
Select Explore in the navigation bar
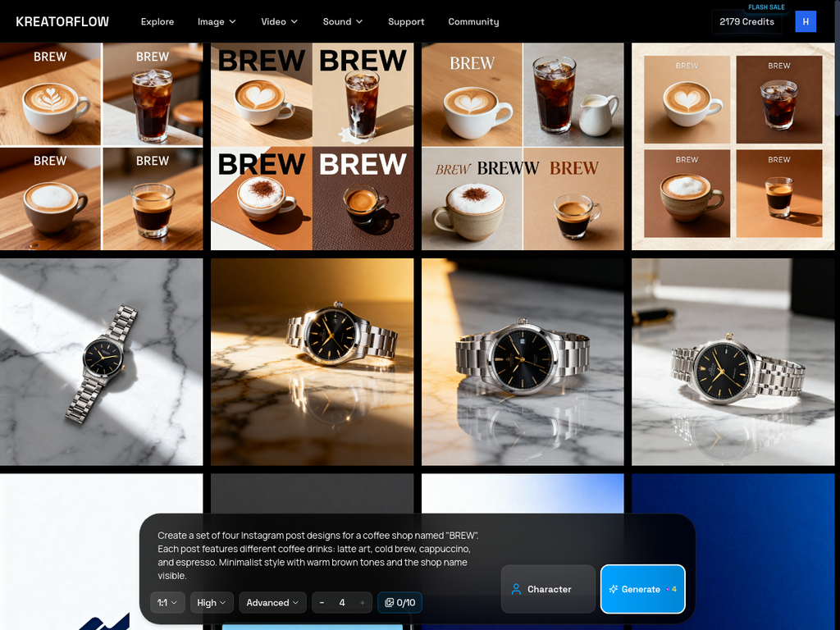click(x=157, y=21)
